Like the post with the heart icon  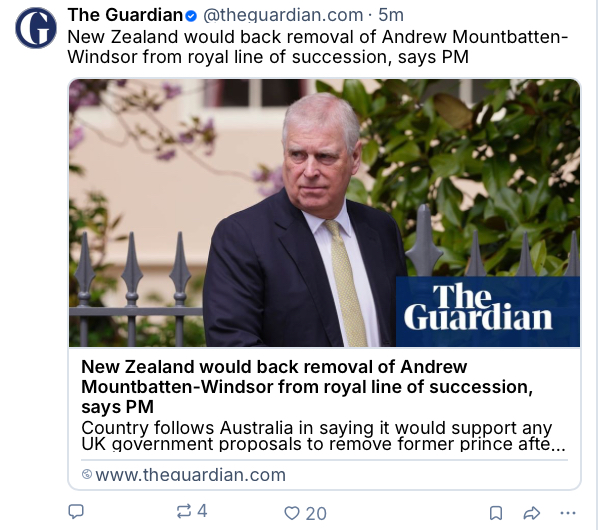tap(291, 512)
